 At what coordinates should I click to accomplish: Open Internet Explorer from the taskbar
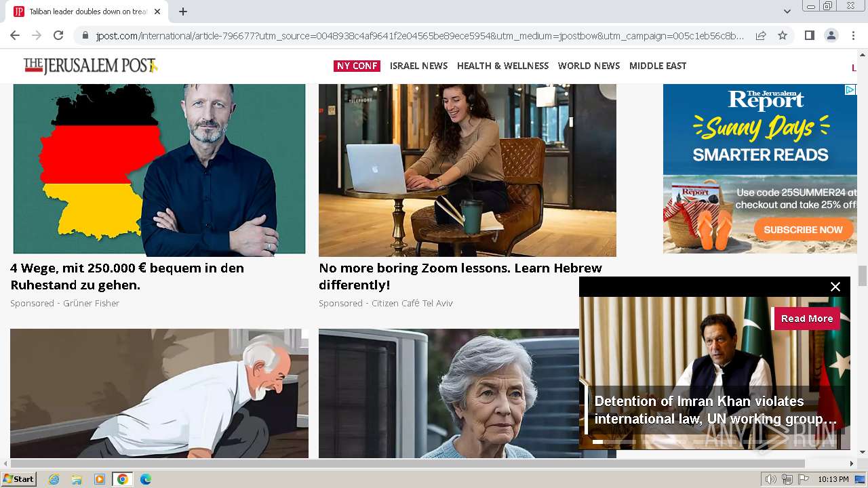[54, 479]
